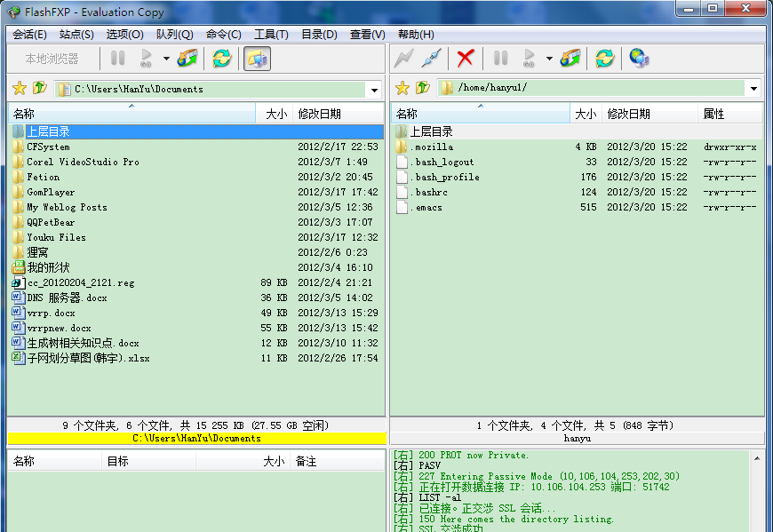Open the 工具(T) menu
Viewport: 773px width, 532px height.
[271, 35]
